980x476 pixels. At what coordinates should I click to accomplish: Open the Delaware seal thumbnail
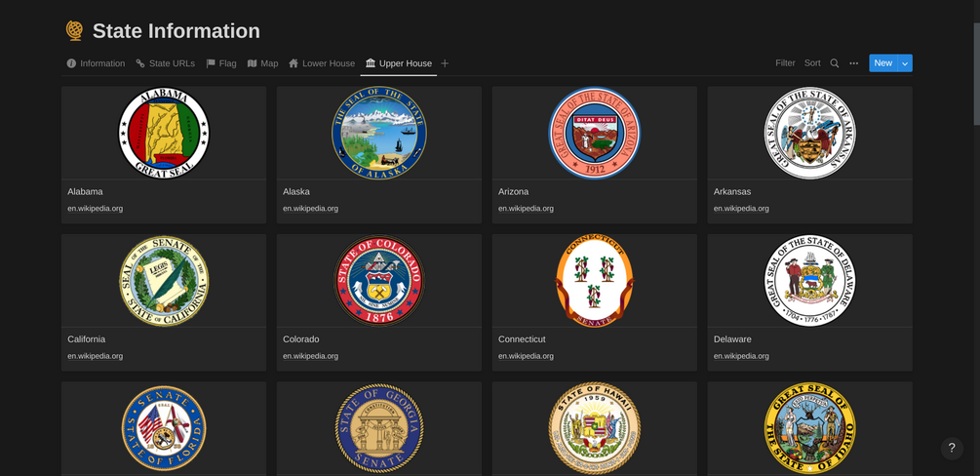pyautogui.click(x=810, y=280)
